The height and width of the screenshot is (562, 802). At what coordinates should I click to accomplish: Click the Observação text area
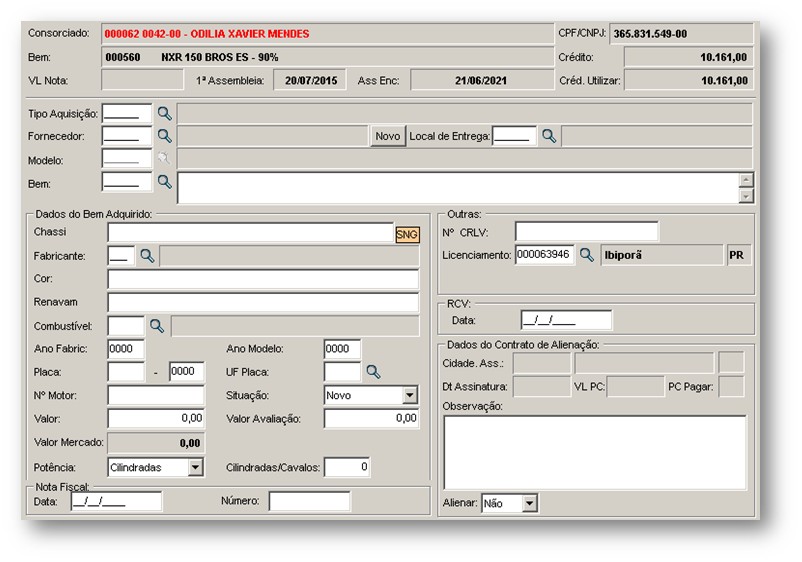click(x=595, y=453)
